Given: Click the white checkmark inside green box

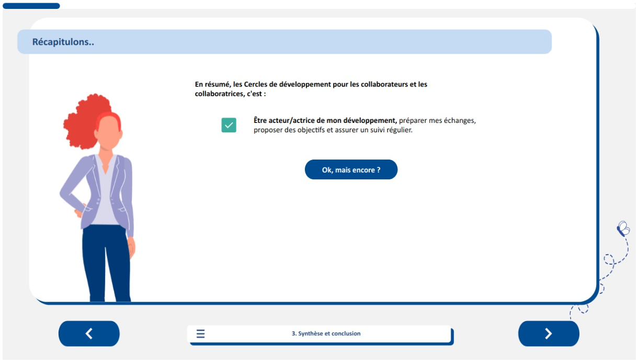Looking at the screenshot, I should tap(229, 126).
